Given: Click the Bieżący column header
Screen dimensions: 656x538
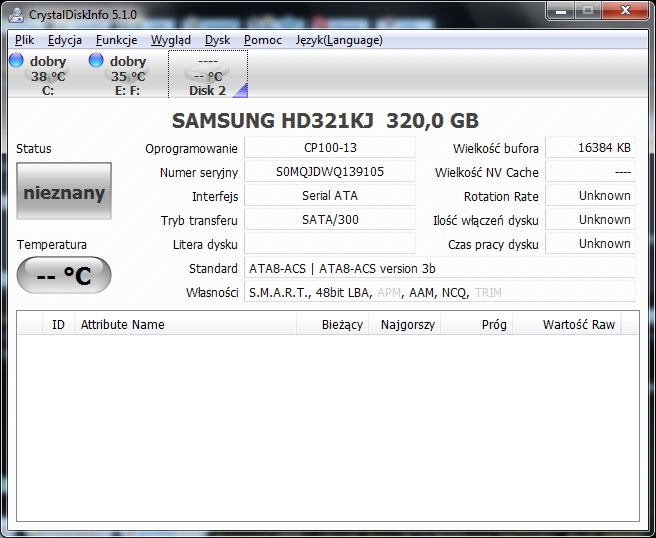Looking at the screenshot, I should coord(333,325).
